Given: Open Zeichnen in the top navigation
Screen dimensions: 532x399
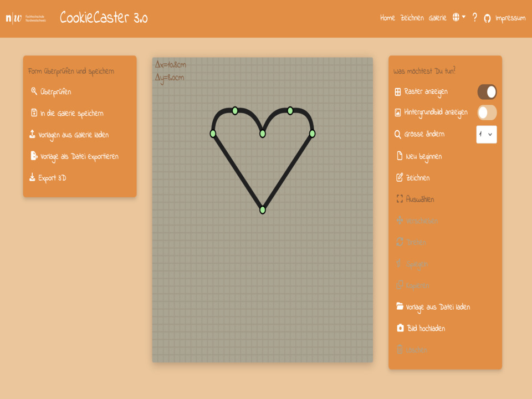Looking at the screenshot, I should tap(412, 18).
